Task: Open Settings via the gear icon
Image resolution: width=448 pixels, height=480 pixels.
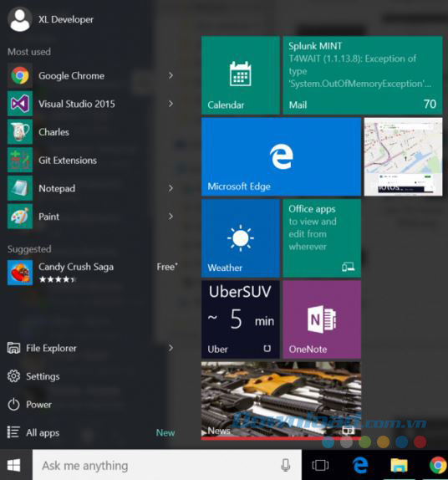Action: point(13,376)
